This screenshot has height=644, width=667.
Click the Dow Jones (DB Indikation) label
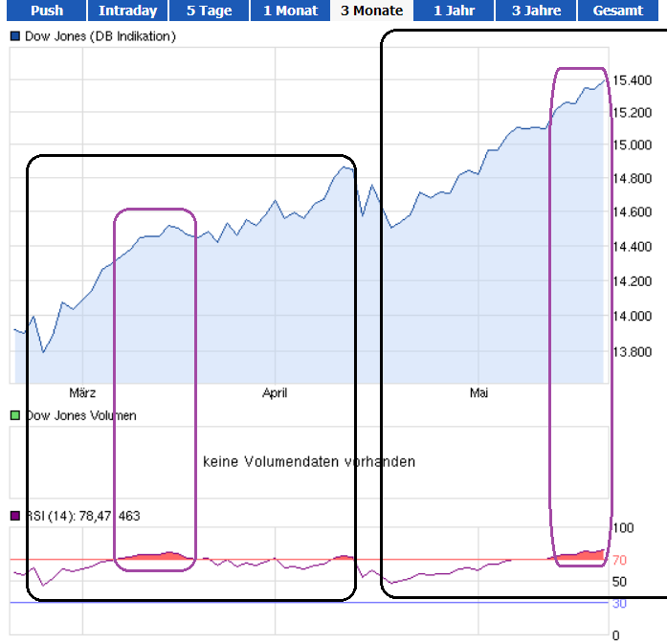[x=100, y=36]
